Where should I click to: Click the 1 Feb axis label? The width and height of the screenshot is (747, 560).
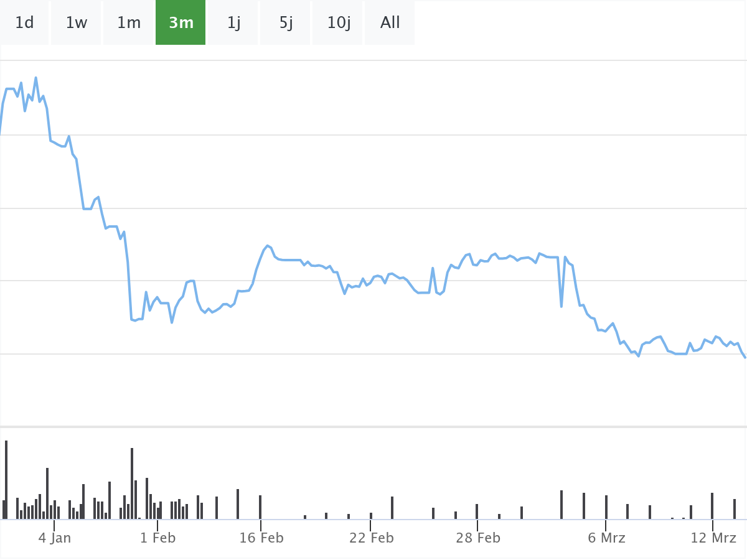(x=157, y=538)
